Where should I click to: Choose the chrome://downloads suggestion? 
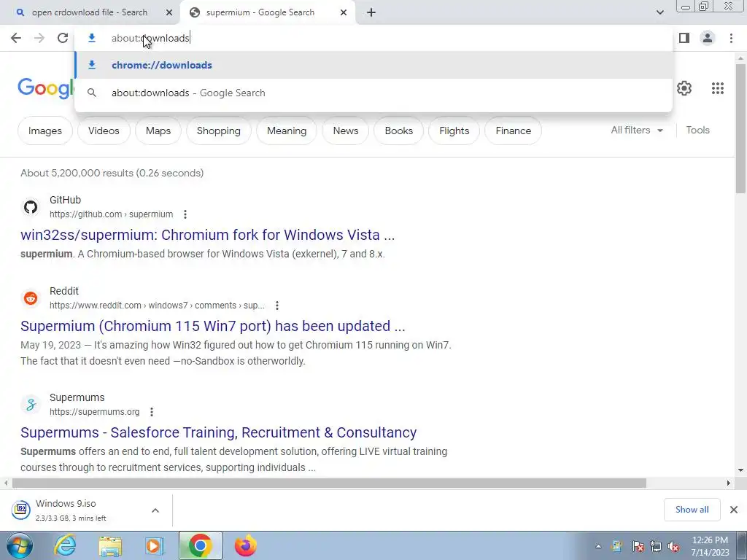(x=373, y=65)
